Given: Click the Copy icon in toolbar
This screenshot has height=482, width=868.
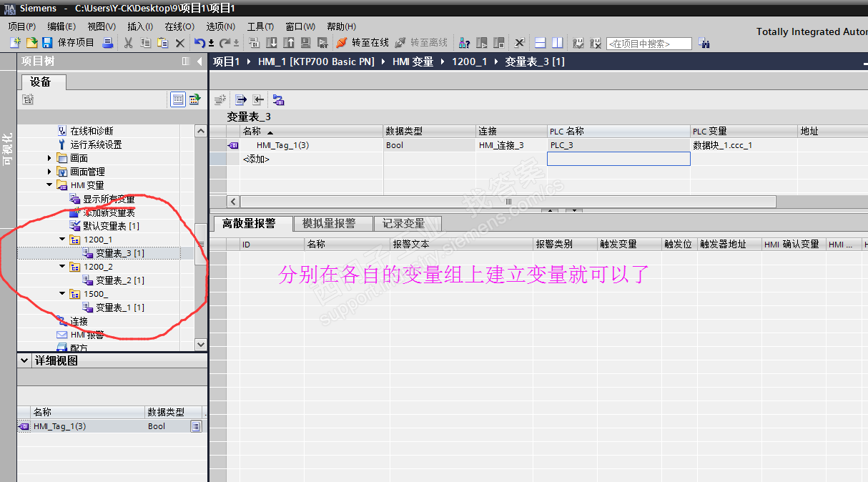Looking at the screenshot, I should coord(145,43).
